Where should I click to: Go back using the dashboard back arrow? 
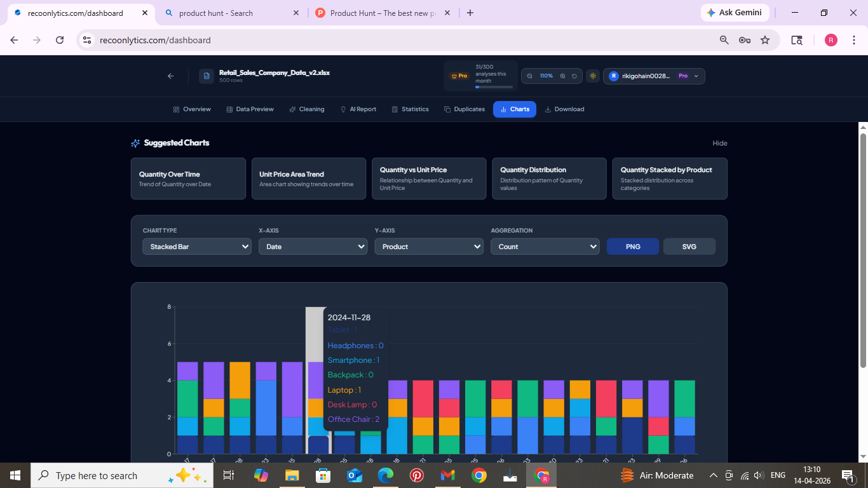click(x=170, y=76)
